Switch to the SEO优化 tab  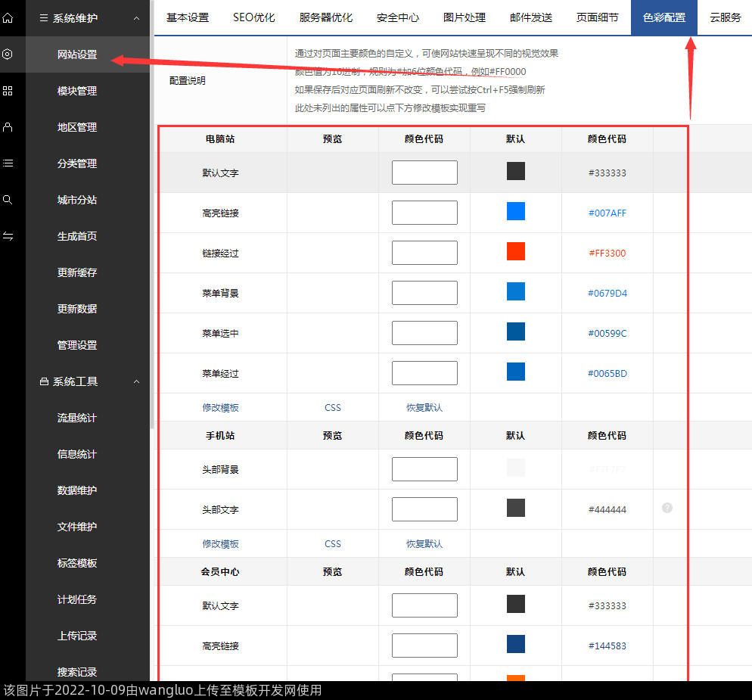tap(253, 17)
